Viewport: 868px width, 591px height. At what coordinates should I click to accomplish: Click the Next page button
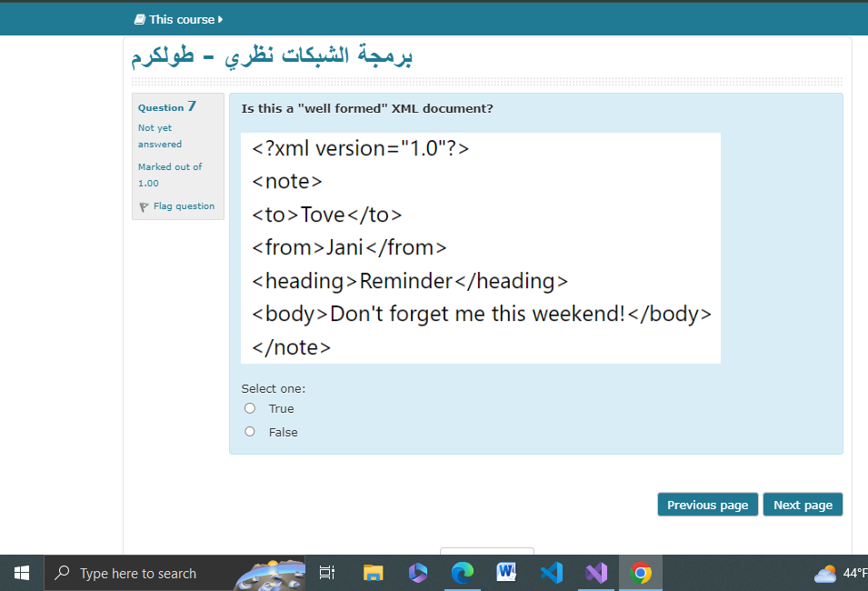[803, 505]
